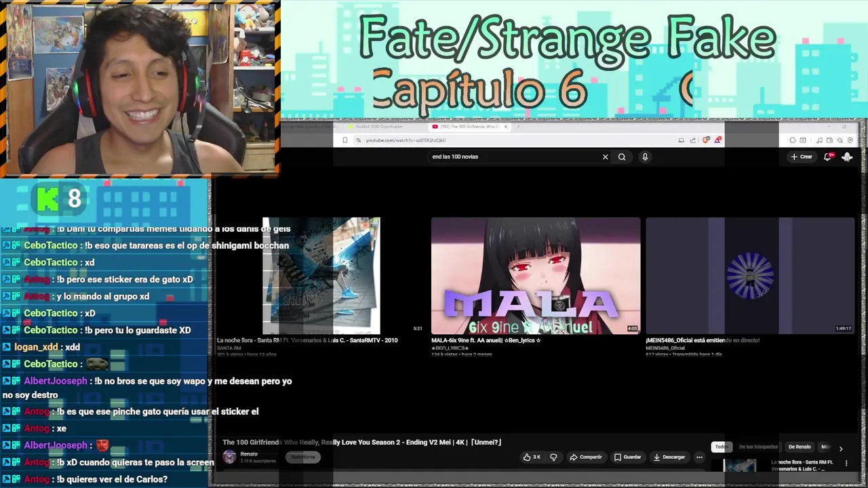Select the De Renaio filter chip
This screenshot has width=868, height=488.
[x=800, y=447]
